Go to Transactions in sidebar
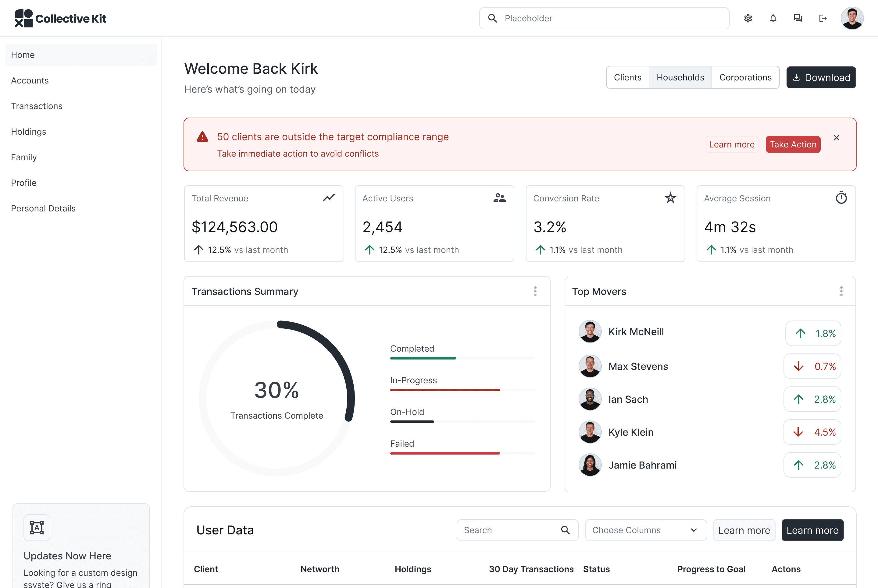Image resolution: width=878 pixels, height=588 pixels. point(37,106)
